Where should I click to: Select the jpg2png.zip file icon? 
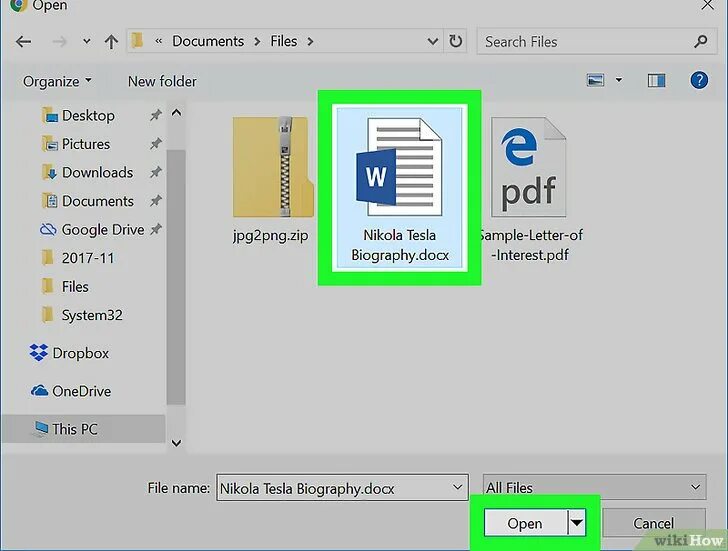click(x=273, y=167)
